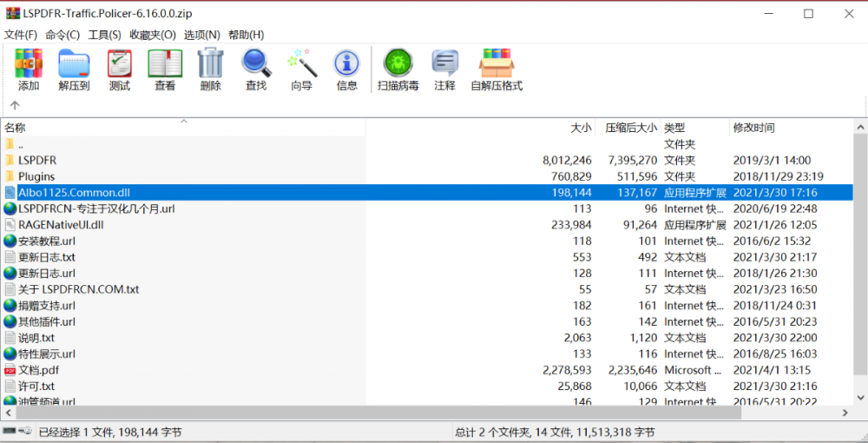Click the DLL icon of RAGENativeUI.dll
The height and width of the screenshot is (443, 868).
(10, 225)
